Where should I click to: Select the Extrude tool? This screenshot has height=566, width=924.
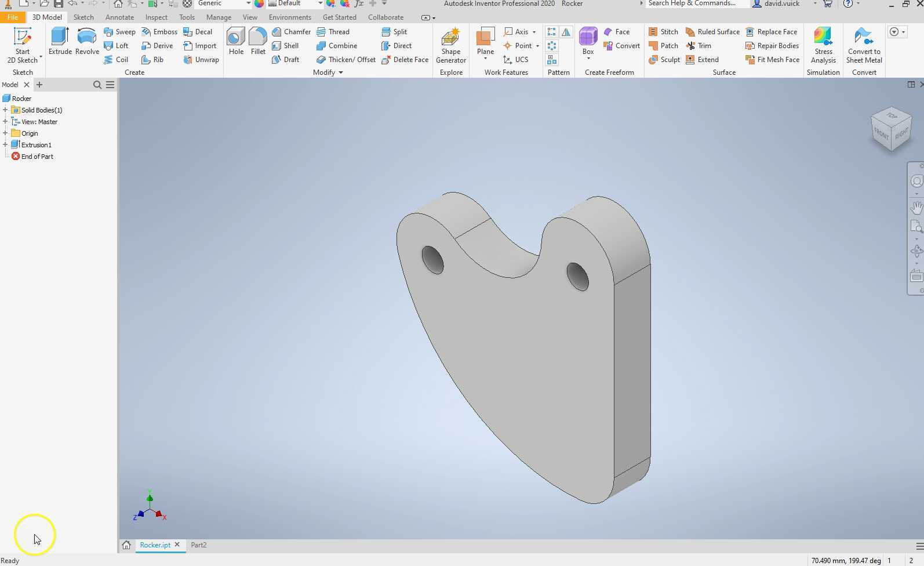click(x=60, y=41)
